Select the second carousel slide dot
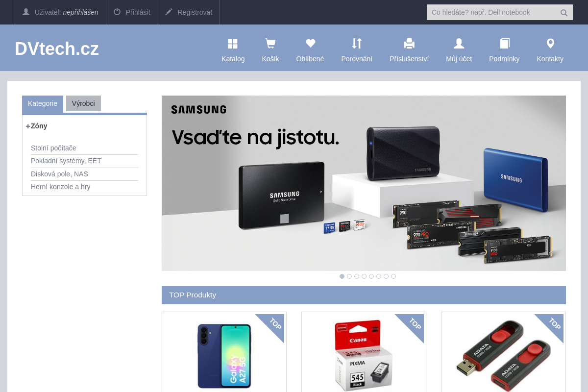Screen dimensions: 588x392 349,276
